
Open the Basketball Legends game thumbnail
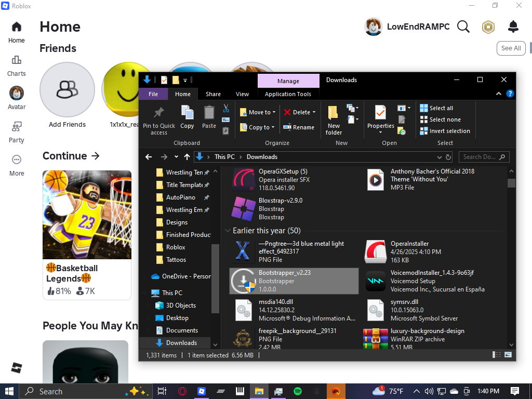pos(87,215)
